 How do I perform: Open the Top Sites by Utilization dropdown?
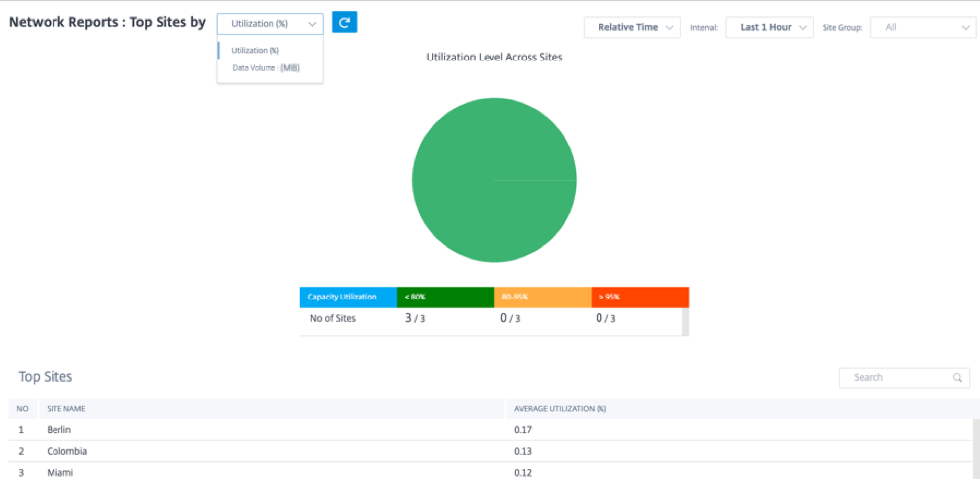(x=270, y=24)
